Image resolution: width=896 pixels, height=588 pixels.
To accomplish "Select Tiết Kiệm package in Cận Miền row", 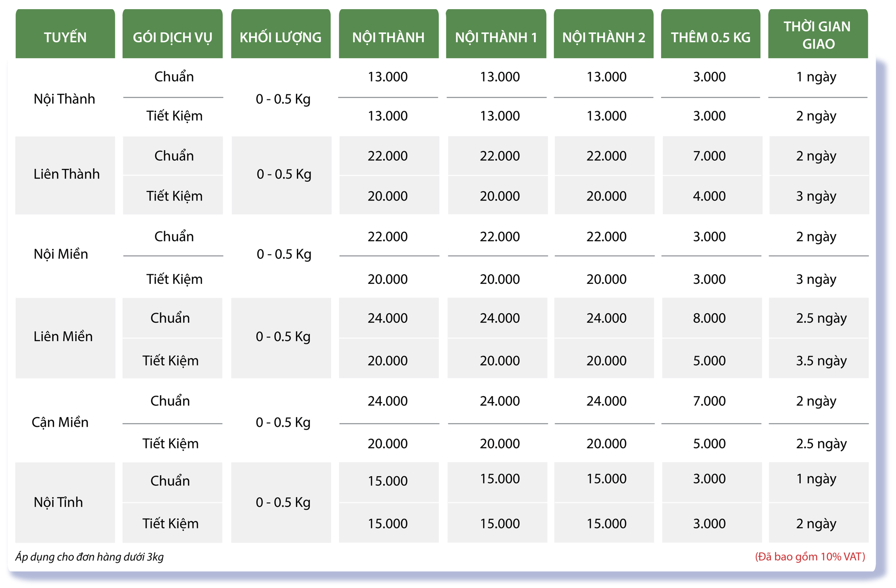I will point(170,444).
